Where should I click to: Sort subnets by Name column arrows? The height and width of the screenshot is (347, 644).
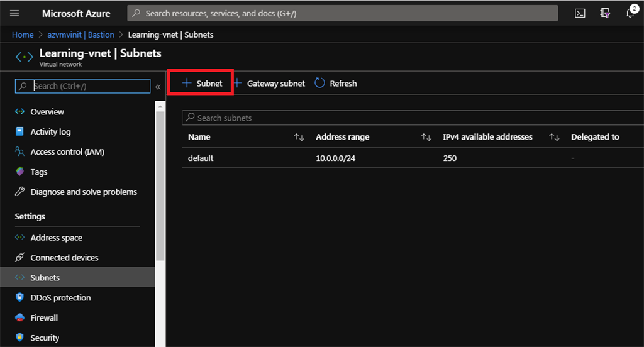[x=299, y=137]
